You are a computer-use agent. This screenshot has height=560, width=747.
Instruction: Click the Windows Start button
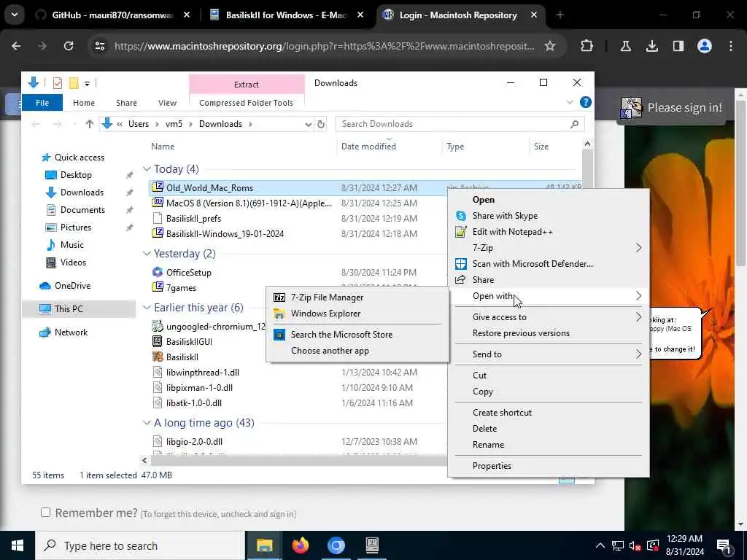tap(18, 545)
